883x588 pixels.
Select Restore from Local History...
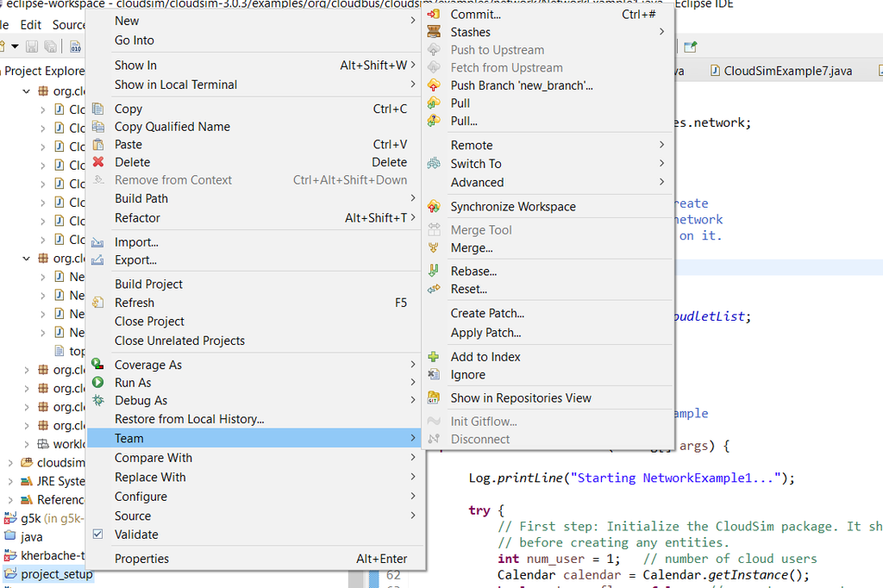coord(256,418)
